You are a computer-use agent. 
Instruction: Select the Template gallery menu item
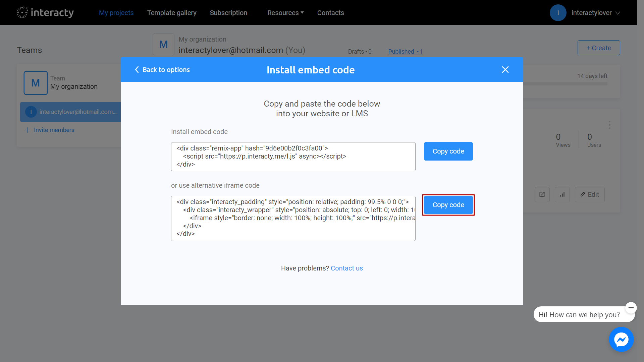coord(172,12)
